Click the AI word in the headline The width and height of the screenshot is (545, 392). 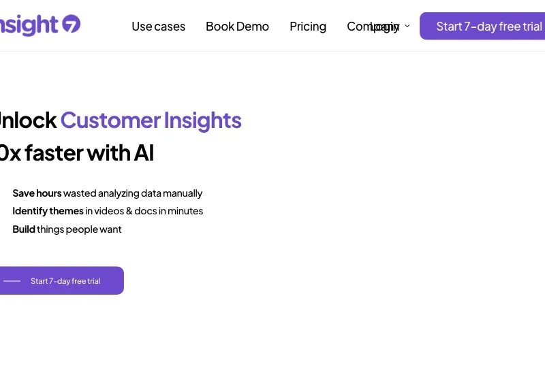[x=144, y=152]
